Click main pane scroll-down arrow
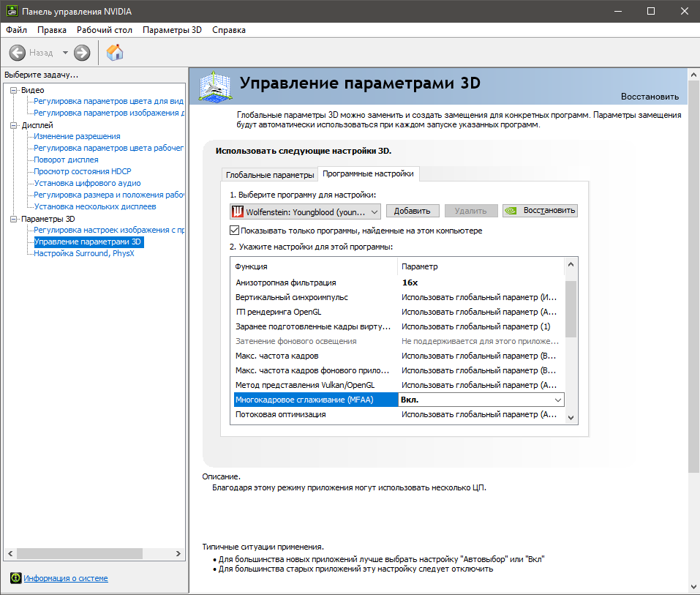 coord(693,586)
